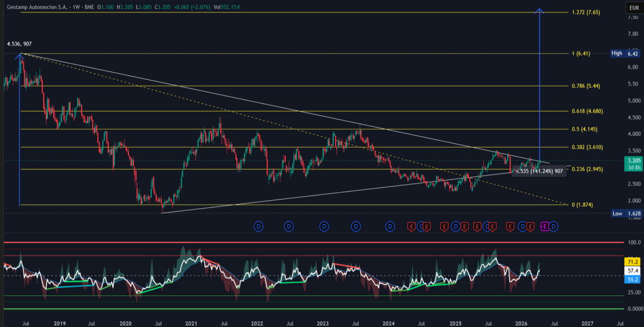Click the dividend D marker above the 2024 label
644x327 pixels.
click(390, 226)
